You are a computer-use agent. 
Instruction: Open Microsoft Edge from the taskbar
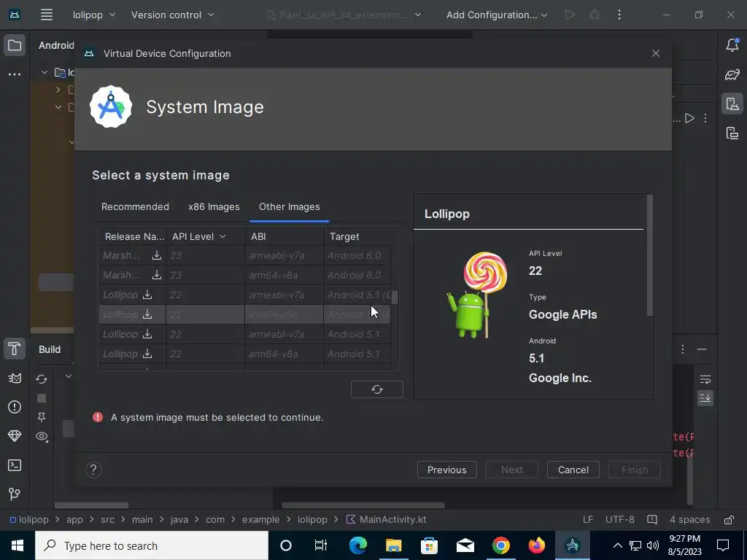coord(358,545)
